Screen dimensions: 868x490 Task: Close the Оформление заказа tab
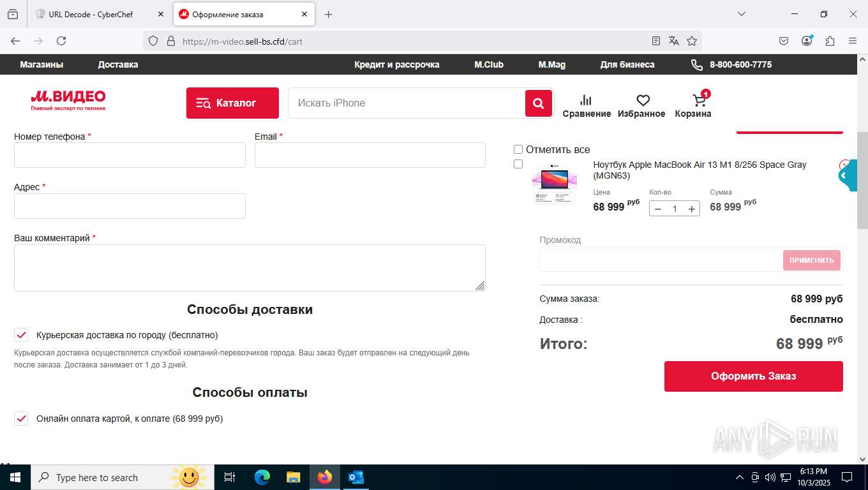[x=304, y=14]
